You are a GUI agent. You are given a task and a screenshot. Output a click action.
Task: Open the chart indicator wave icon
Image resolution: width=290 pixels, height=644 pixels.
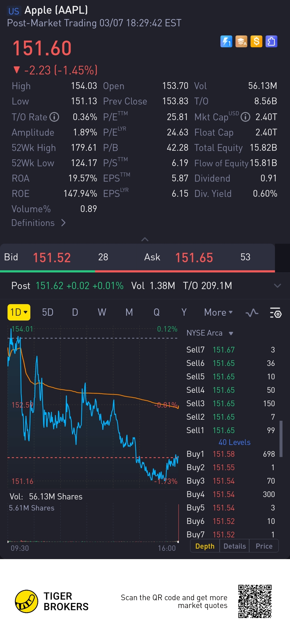(252, 313)
